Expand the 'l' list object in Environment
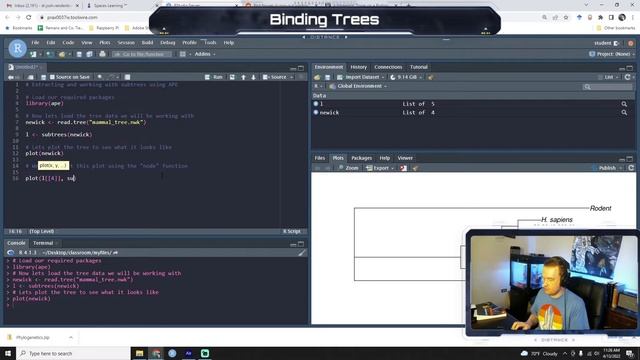Viewport: 640px width, 360px height. [x=316, y=104]
